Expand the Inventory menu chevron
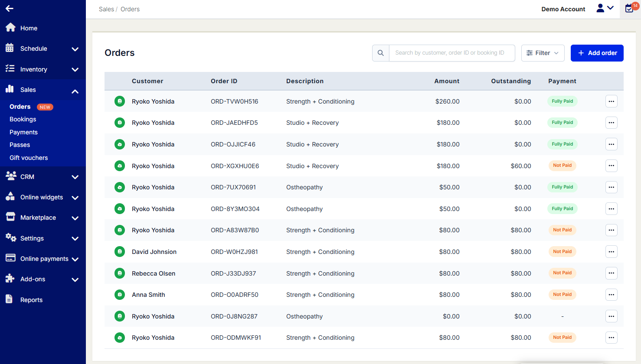This screenshot has width=641, height=364. point(75,69)
